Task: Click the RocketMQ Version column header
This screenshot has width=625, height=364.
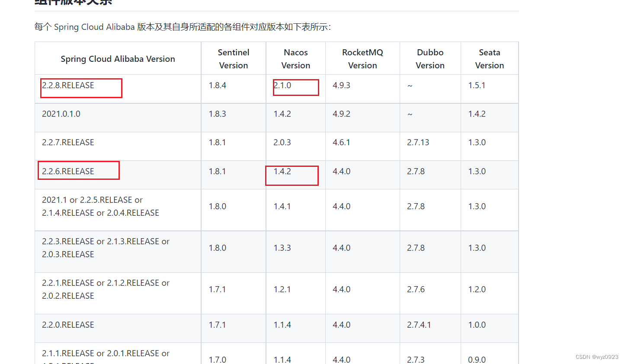Action: click(x=362, y=59)
